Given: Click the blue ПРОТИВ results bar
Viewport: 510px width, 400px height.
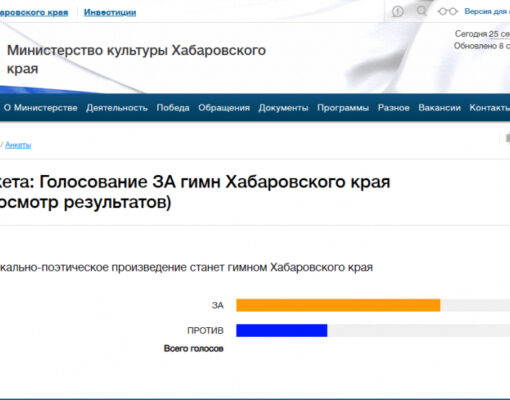Looking at the screenshot, I should coord(282,331).
